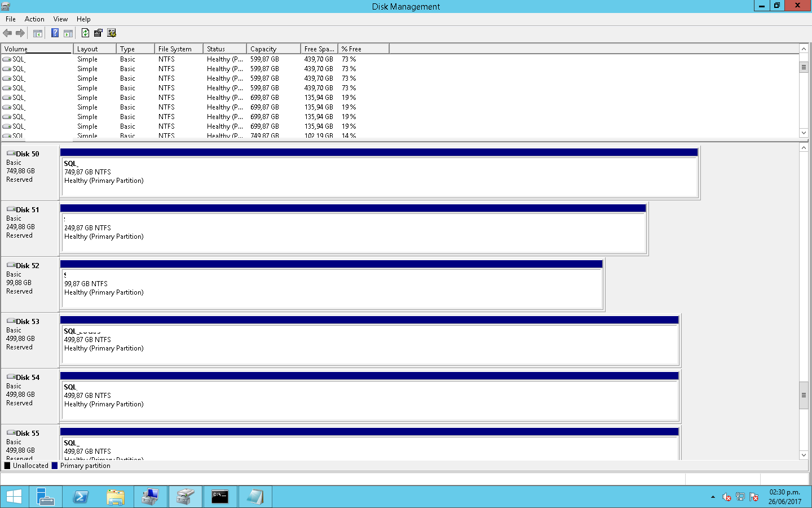Toggle the Show/Hide Action Pane icon

click(x=68, y=33)
